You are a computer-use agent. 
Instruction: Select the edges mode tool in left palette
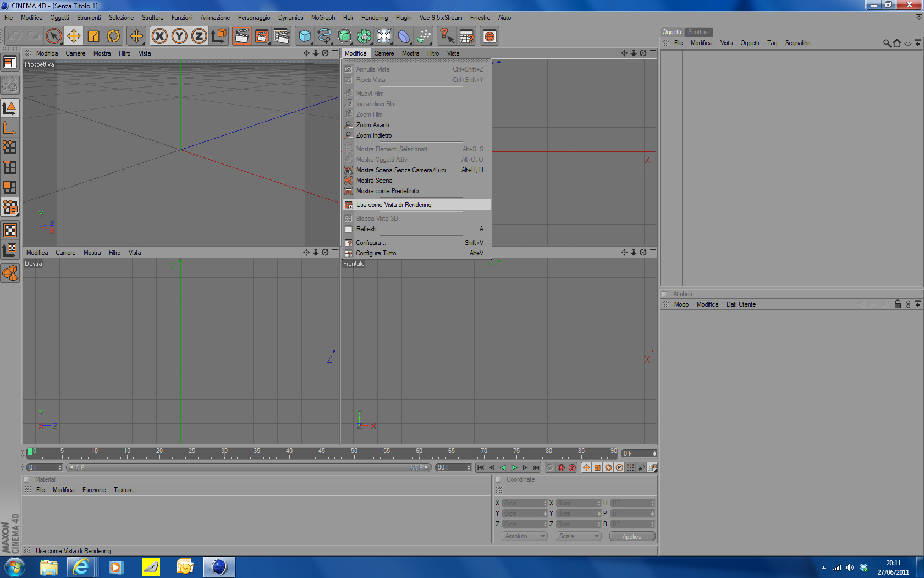(x=10, y=167)
